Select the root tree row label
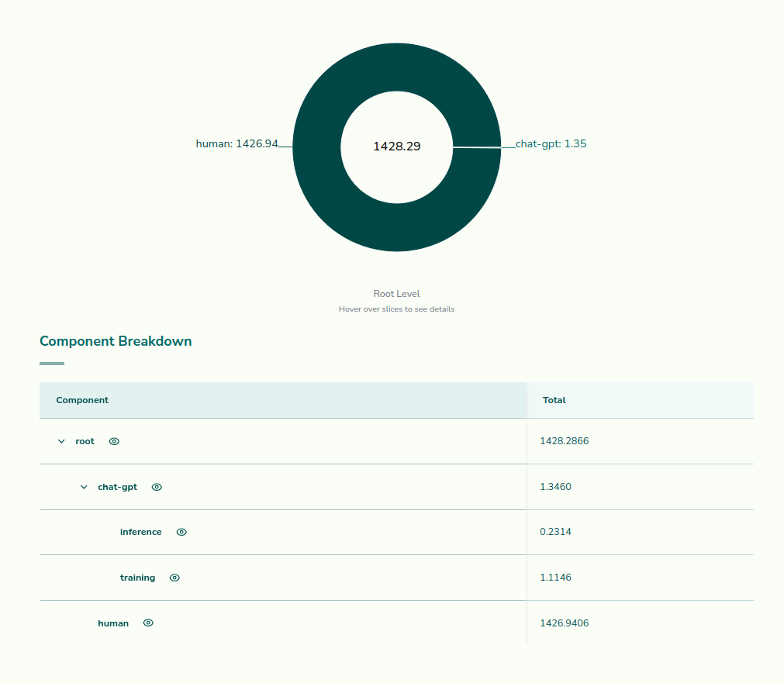The height and width of the screenshot is (683, 784). (85, 441)
